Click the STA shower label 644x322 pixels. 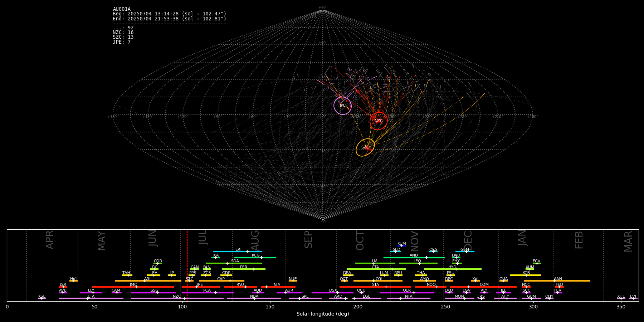point(375,285)
